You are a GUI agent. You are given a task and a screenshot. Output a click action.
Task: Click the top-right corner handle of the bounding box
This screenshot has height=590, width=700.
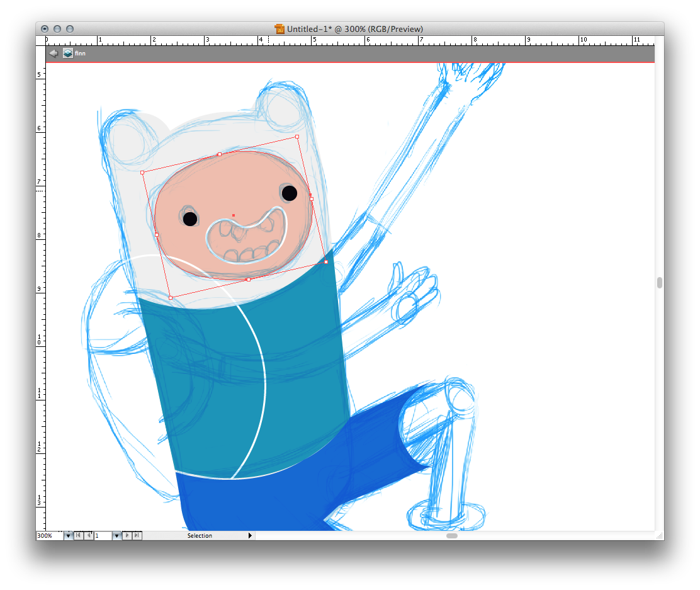[297, 136]
